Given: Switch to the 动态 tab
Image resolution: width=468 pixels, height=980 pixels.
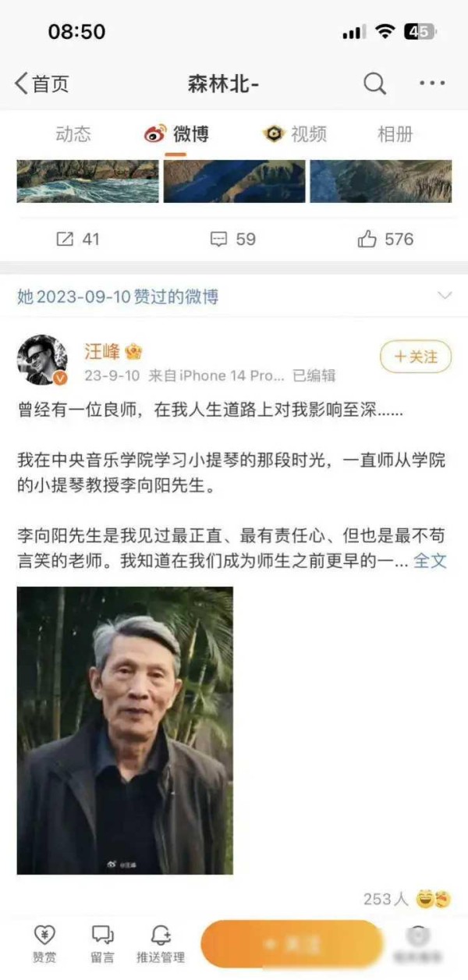Looking at the screenshot, I should pyautogui.click(x=73, y=134).
